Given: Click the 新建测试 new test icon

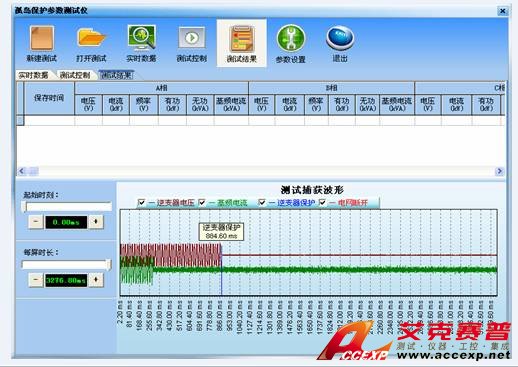Looking at the screenshot, I should [x=42, y=37].
